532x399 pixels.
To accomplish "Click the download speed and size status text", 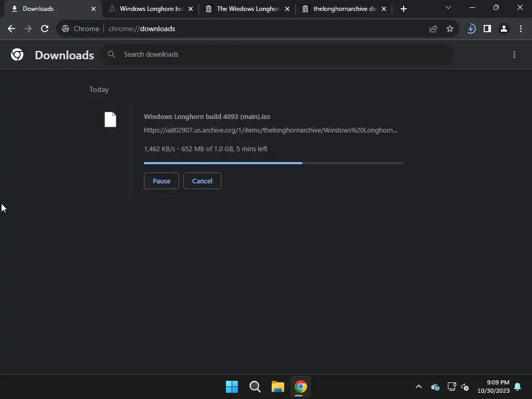I will [206, 149].
